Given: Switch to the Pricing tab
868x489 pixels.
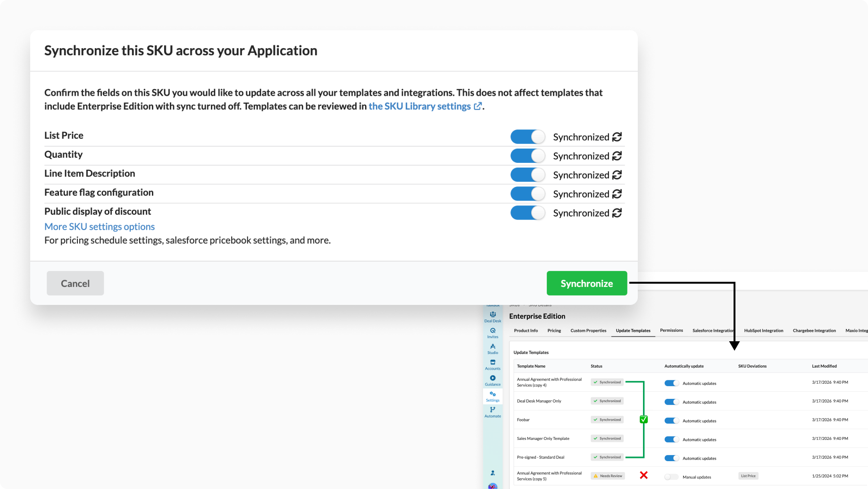Looking at the screenshot, I should (x=554, y=330).
